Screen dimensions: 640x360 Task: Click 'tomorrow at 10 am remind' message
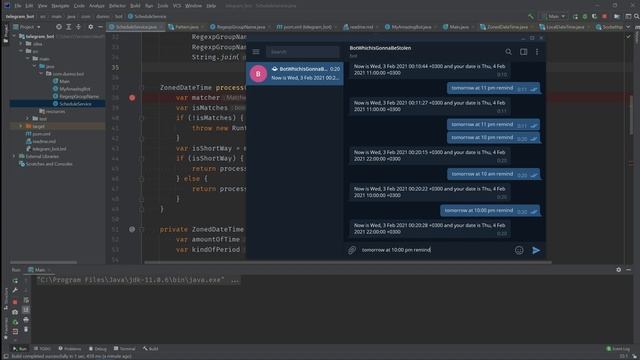[493, 174]
